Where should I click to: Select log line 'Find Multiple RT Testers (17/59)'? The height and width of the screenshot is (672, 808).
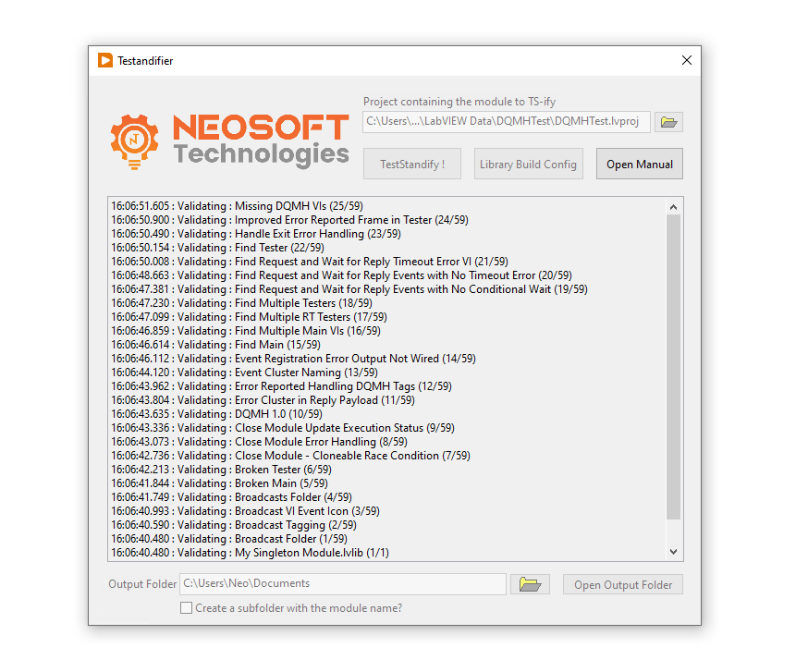249,317
